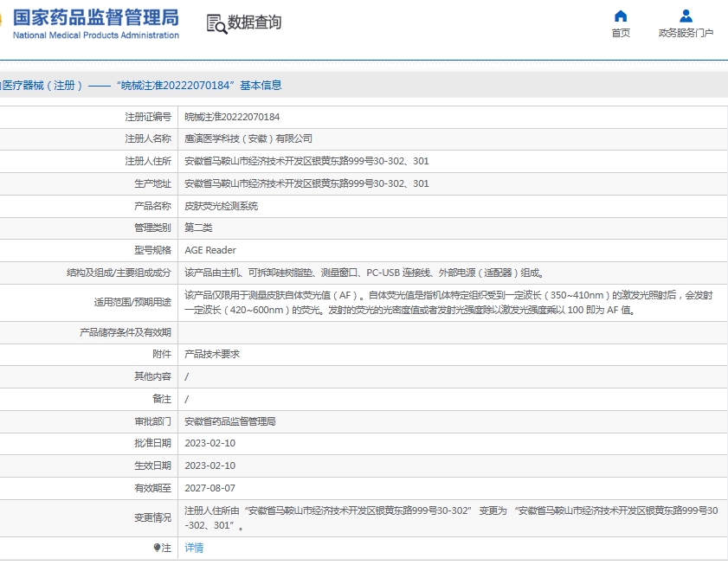This screenshot has height=565, width=728.
Task: Click the 结构及组成 composition description text
Action: pos(364,273)
